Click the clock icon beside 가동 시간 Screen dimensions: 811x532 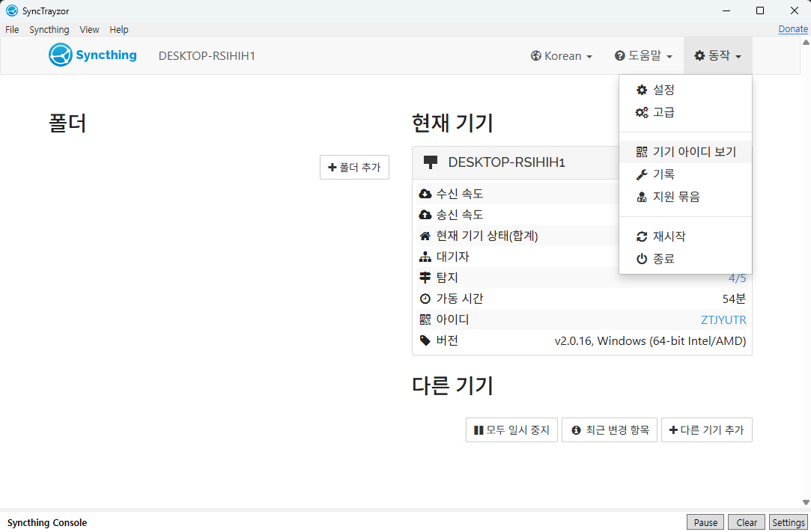pyautogui.click(x=425, y=299)
